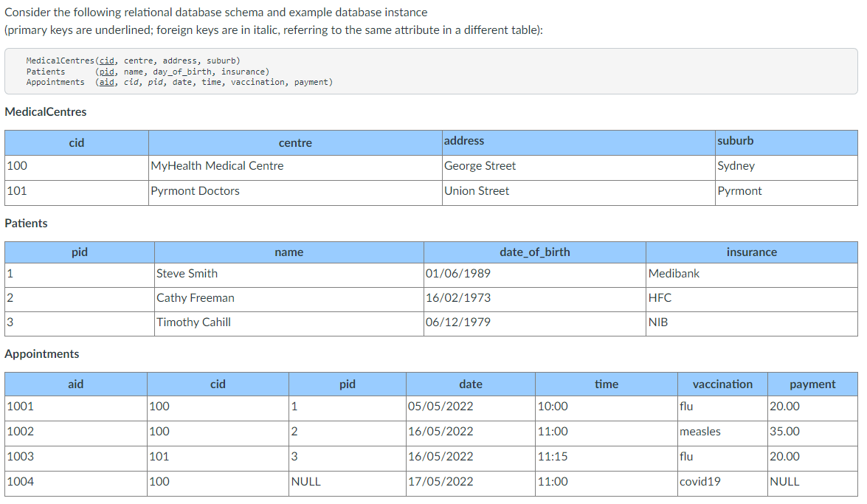Image resolution: width=867 pixels, height=504 pixels.
Task: Select the vaccination column header
Action: tap(722, 384)
